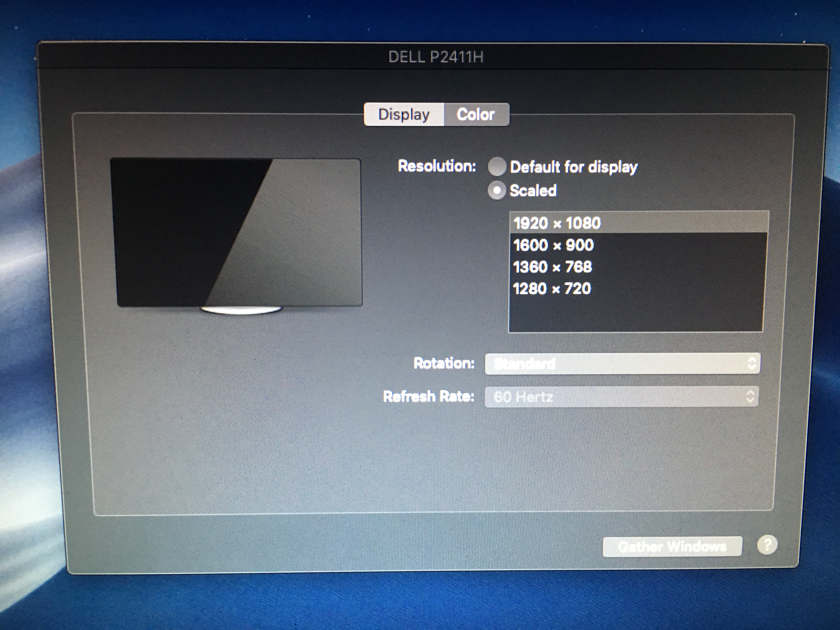Click the display preview thumbnail

(236, 236)
